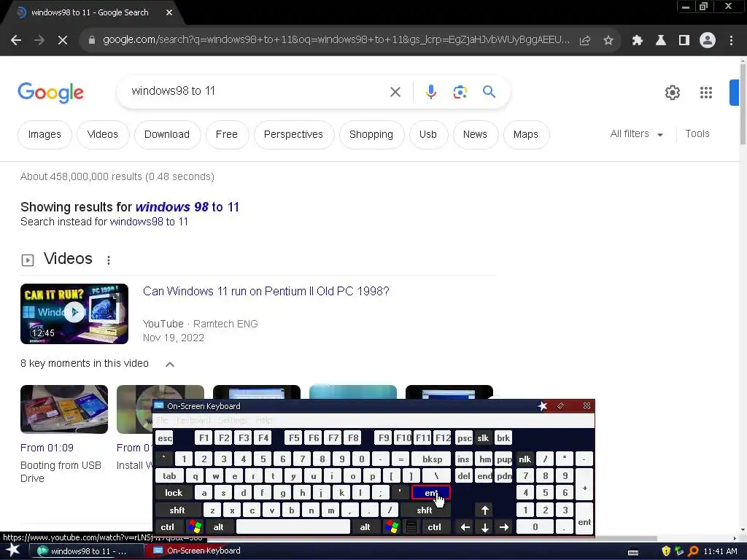Click the right arrow key
Image resolution: width=747 pixels, height=560 pixels.
pyautogui.click(x=504, y=527)
